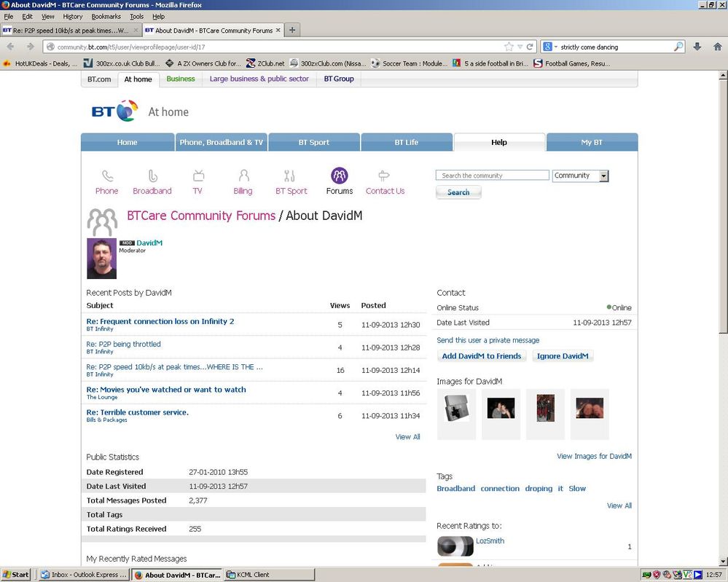The height and width of the screenshot is (582, 728).
Task: Click the BT logo
Action: point(114,111)
